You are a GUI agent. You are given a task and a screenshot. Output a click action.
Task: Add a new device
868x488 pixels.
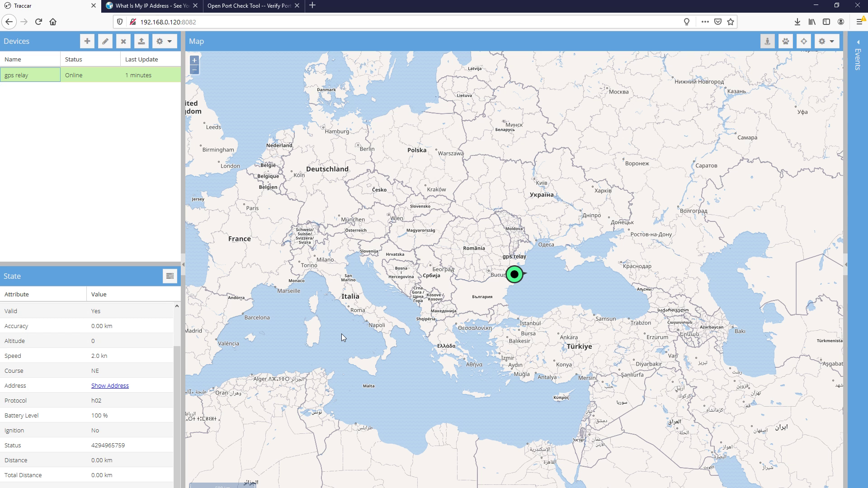click(x=87, y=41)
